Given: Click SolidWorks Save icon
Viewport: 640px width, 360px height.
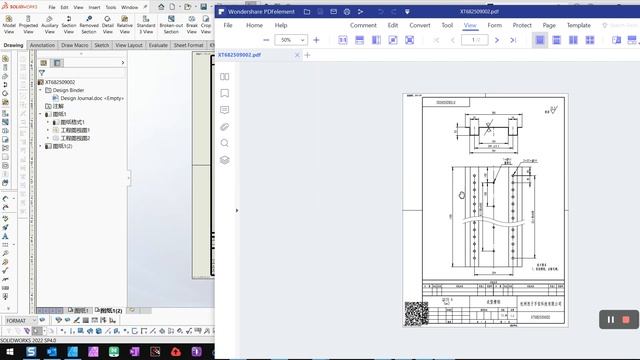Looking at the screenshot, I should point(203,7).
